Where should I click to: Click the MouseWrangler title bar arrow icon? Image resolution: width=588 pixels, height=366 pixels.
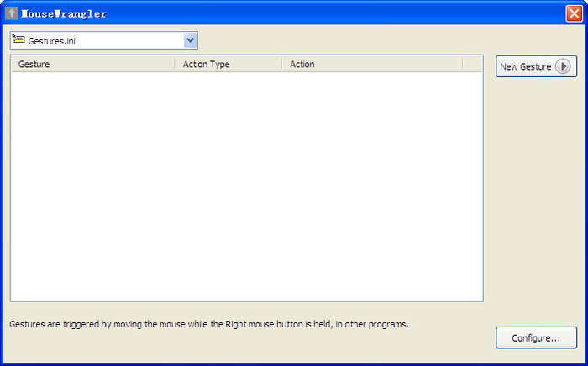point(11,13)
